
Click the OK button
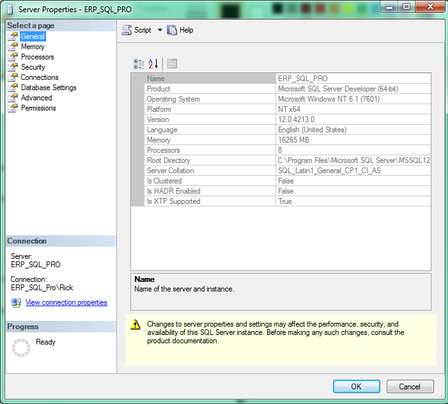pos(356,386)
